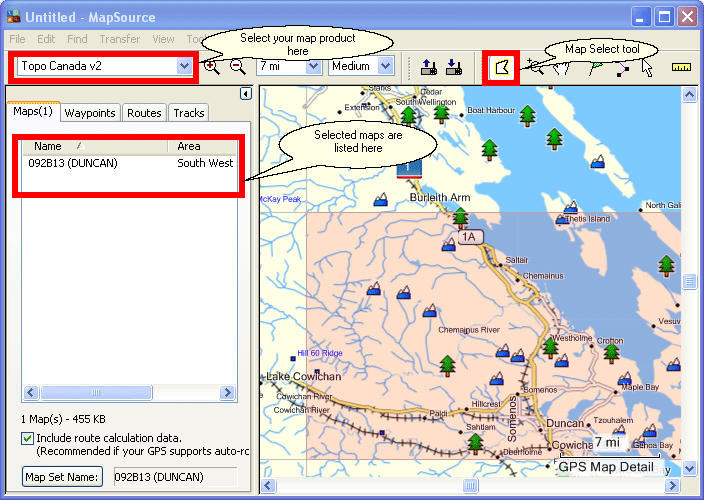Open the View menu

point(163,39)
